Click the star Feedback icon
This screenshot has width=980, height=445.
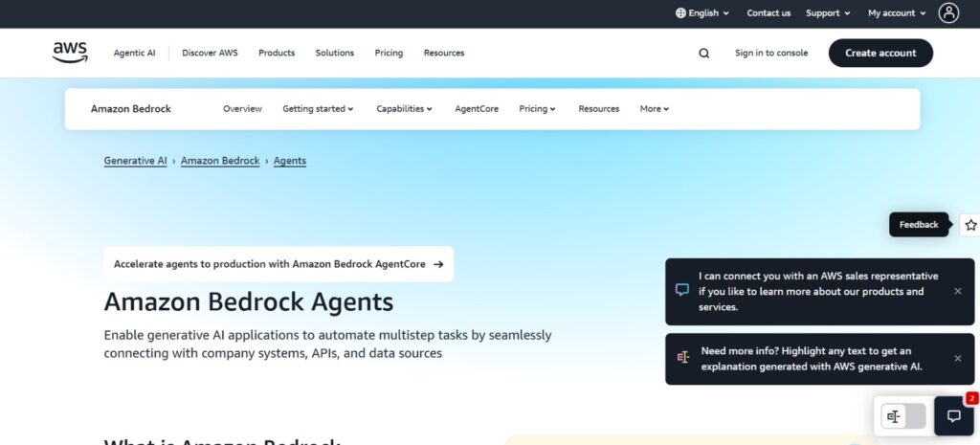(970, 225)
